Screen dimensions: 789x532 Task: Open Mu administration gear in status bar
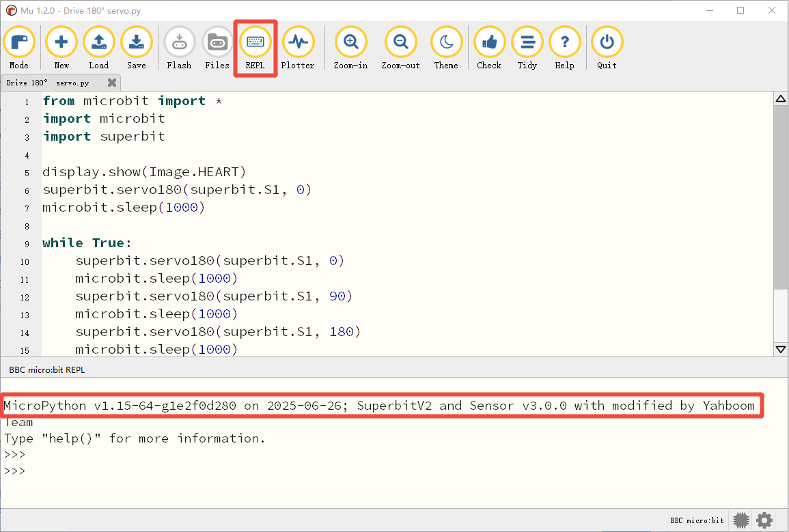tap(764, 520)
